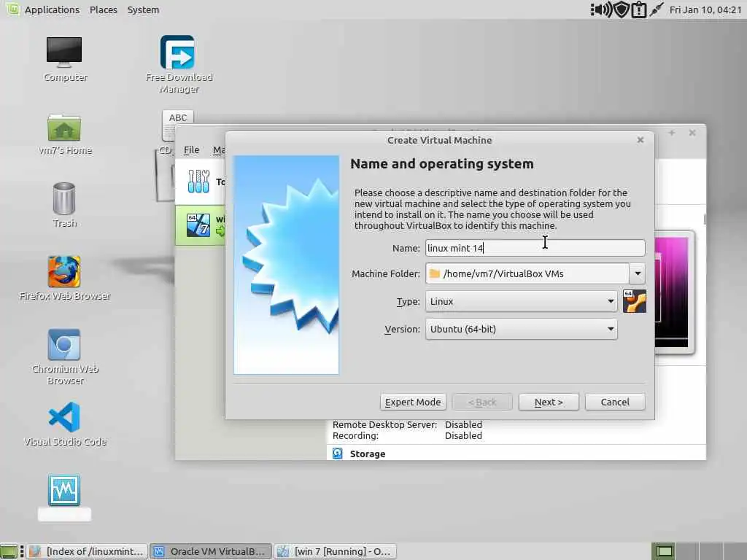Click the VirtualBox Tools icon

click(x=198, y=182)
